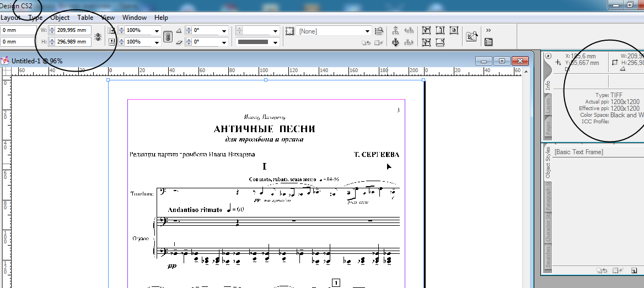644x288 pixels.
Task: Open the stroke type dropdown
Action: 276,42
